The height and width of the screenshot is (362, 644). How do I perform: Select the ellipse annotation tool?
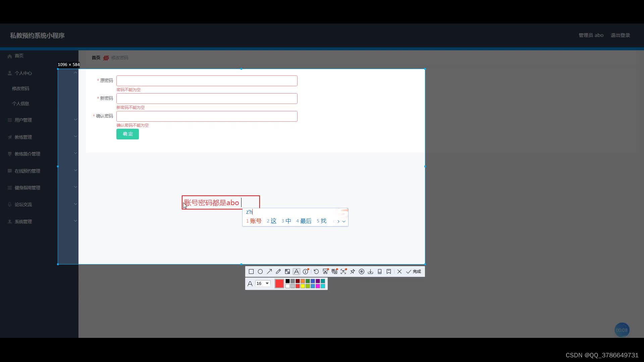260,272
